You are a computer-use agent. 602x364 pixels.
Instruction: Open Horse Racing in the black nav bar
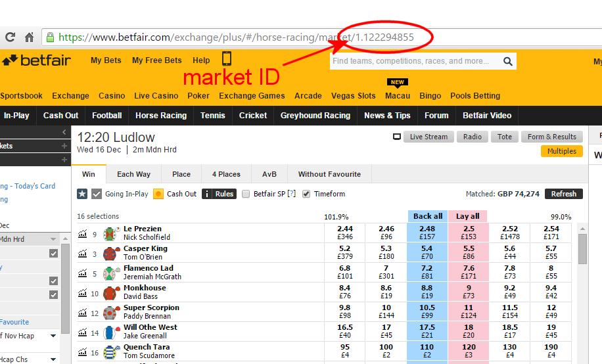click(x=161, y=116)
